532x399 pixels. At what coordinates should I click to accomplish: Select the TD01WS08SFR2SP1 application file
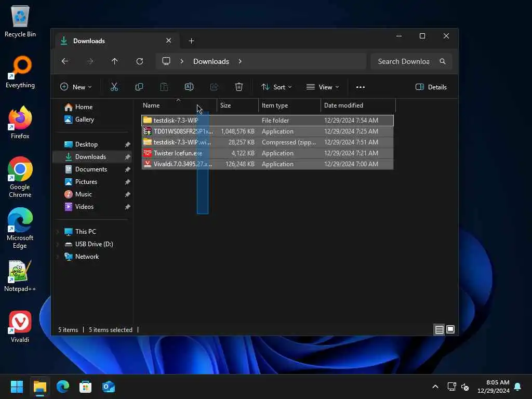pyautogui.click(x=268, y=131)
